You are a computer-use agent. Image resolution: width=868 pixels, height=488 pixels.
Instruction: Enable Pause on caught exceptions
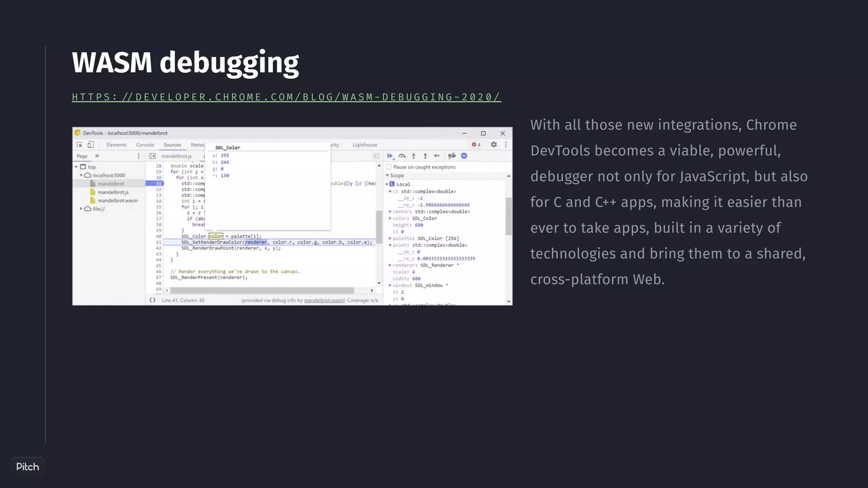(x=389, y=167)
